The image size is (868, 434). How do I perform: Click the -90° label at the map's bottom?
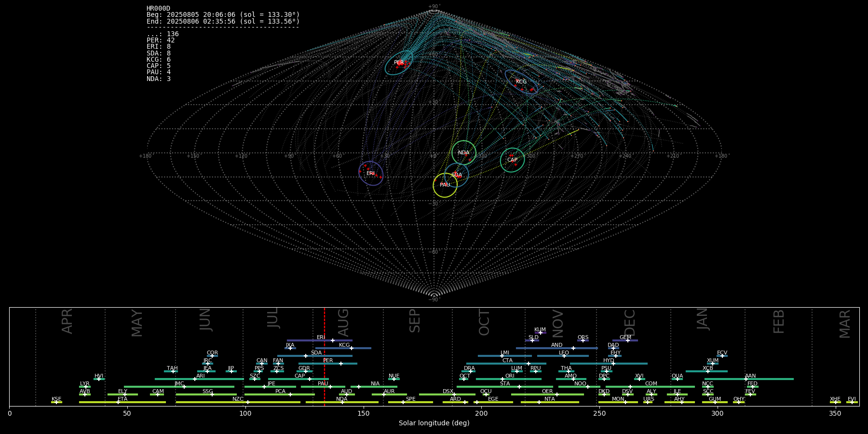coord(434,299)
